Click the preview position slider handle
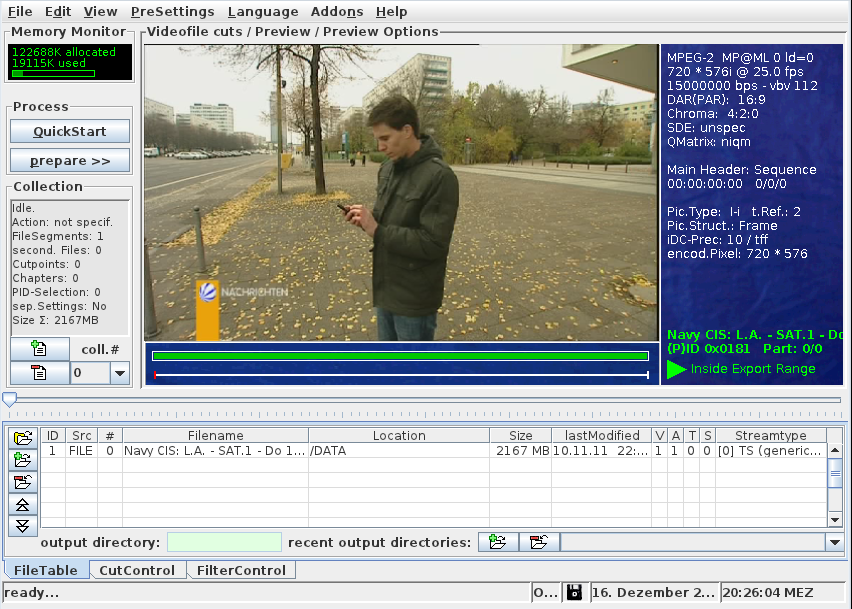 point(9,399)
